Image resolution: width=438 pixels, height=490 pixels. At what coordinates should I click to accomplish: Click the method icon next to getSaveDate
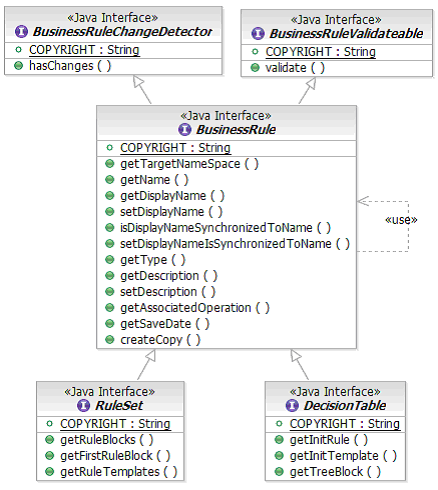click(x=110, y=324)
